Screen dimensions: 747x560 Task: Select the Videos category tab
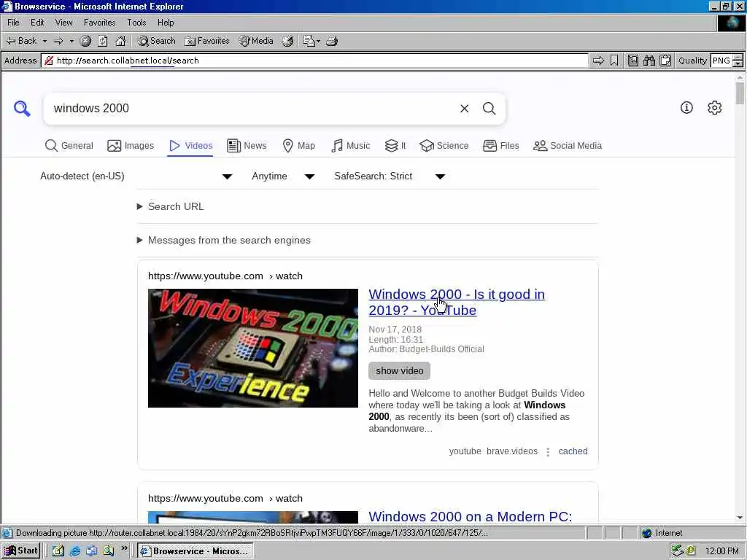point(190,146)
